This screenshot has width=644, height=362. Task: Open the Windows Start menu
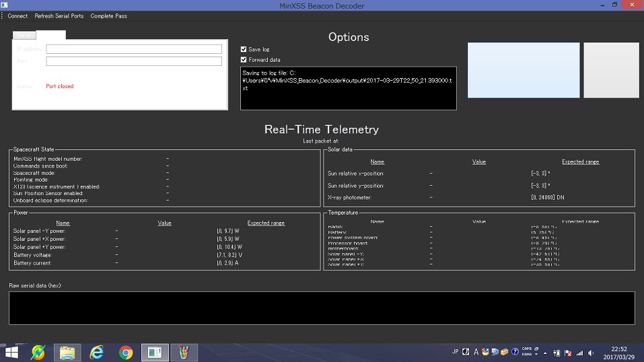(x=11, y=353)
